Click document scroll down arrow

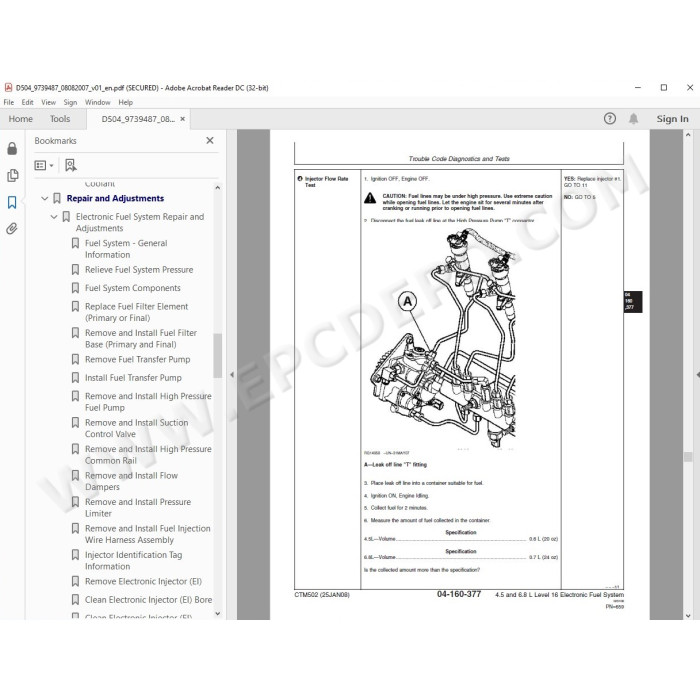688,615
